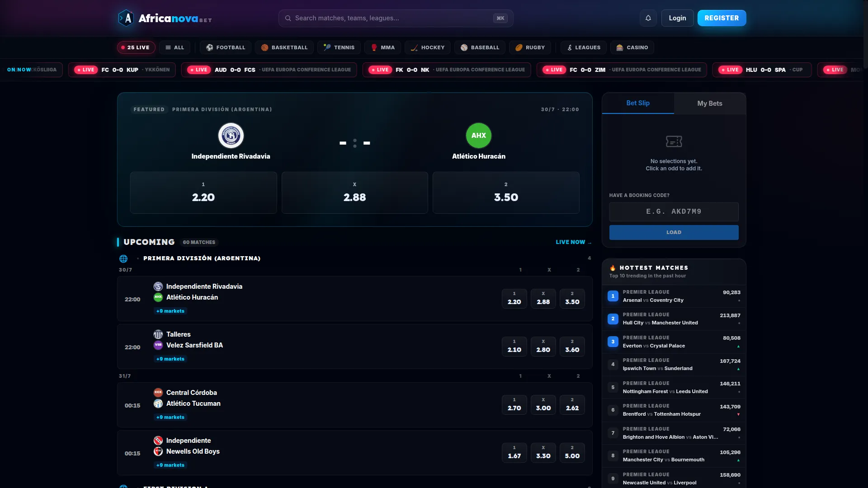Pick Talleres home win odd 2.10
The image size is (868, 488).
(514, 347)
